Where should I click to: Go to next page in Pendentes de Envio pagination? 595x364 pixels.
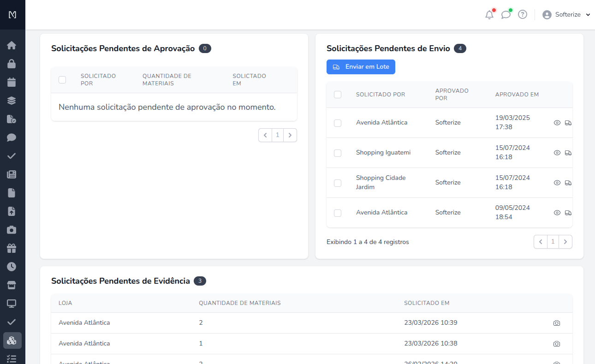coord(565,241)
